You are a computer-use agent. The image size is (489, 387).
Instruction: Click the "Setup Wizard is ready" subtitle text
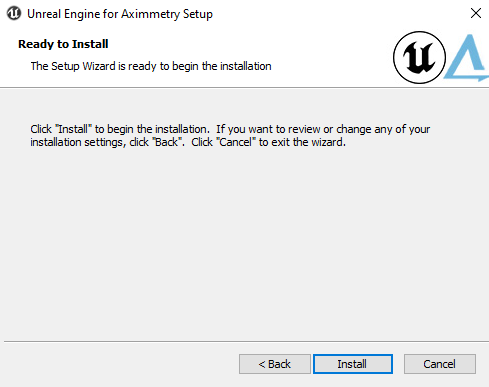coord(151,66)
